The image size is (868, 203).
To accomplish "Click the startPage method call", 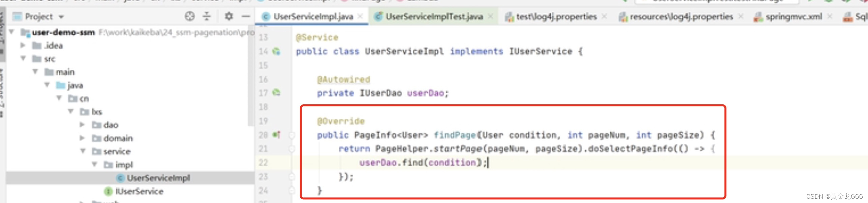I will [458, 149].
